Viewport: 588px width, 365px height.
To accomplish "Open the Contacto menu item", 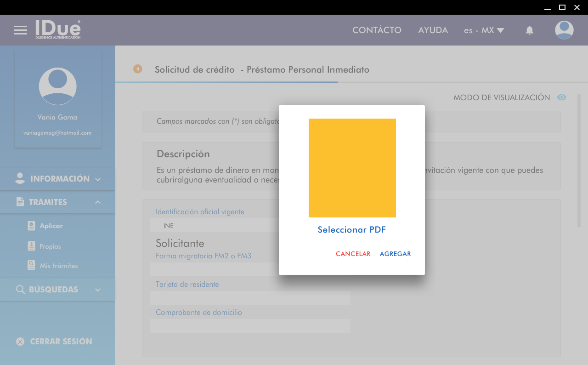I will point(377,30).
